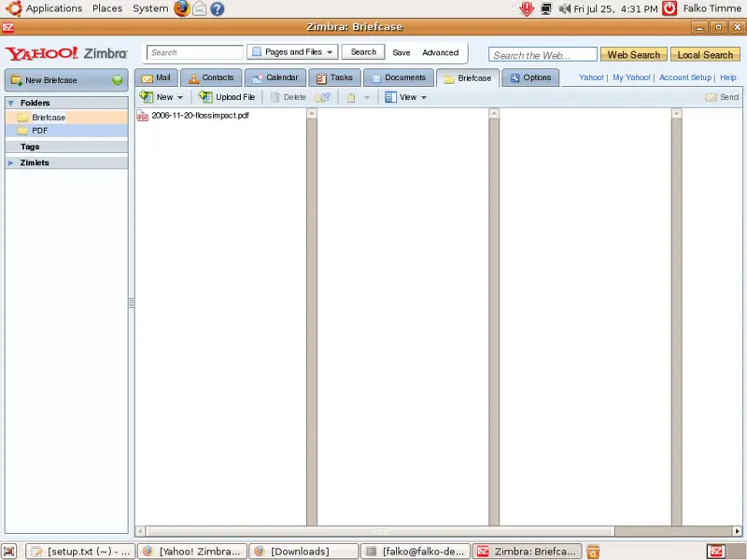Click Save search link
This screenshot has width=747, height=560.
[x=402, y=52]
